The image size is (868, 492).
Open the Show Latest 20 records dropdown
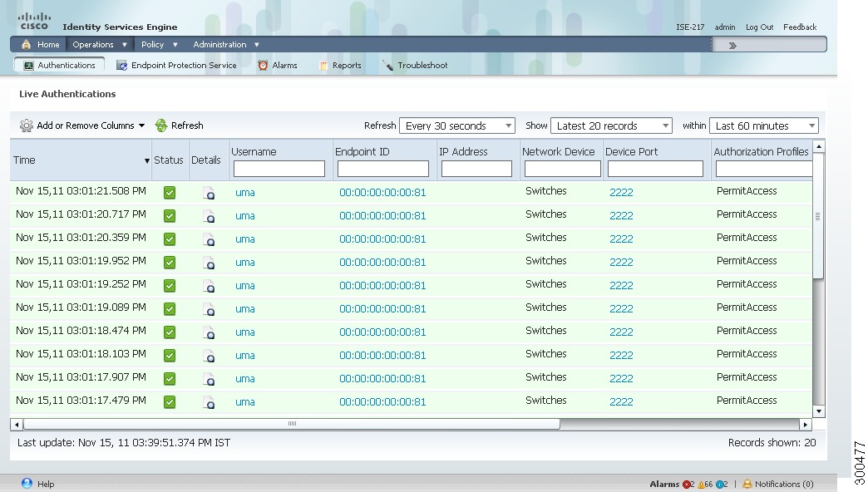point(612,125)
